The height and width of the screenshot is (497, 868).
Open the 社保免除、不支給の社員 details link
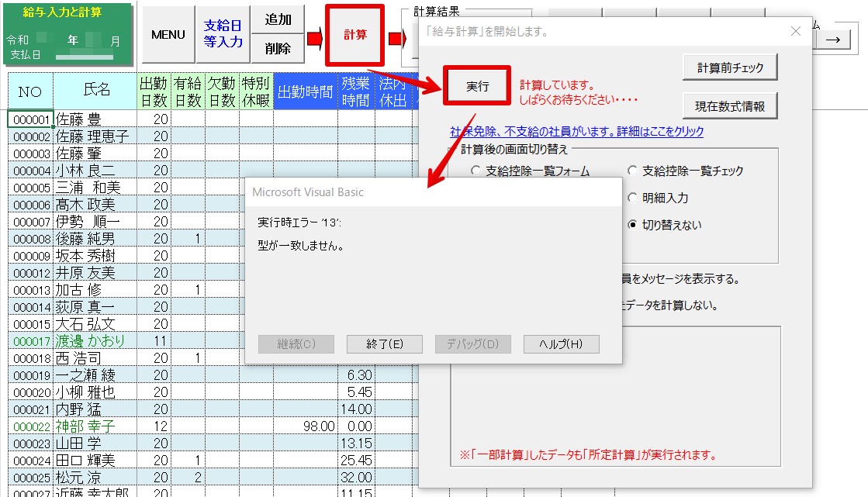click(x=576, y=132)
